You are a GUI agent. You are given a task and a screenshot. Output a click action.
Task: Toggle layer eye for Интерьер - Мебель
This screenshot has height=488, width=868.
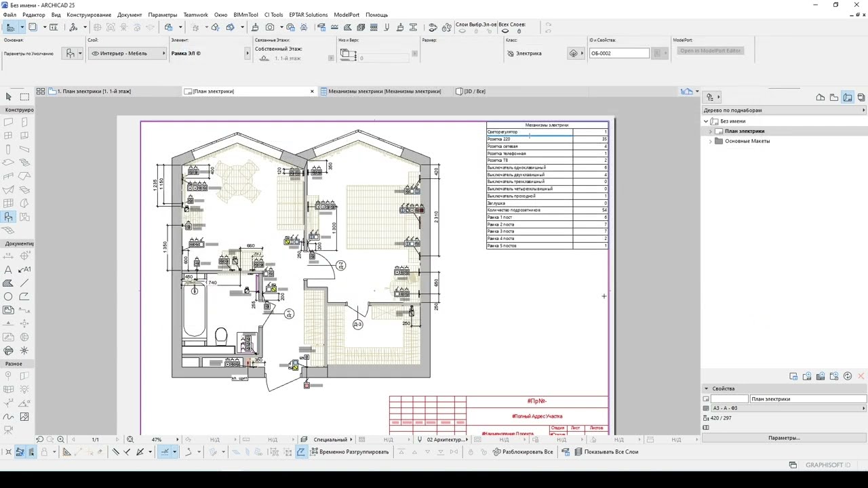(x=95, y=54)
